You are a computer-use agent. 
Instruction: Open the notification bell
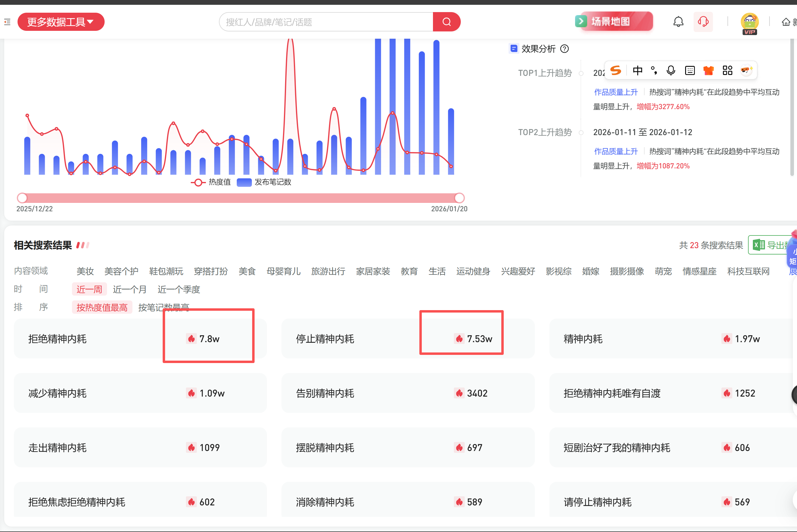pyautogui.click(x=678, y=22)
